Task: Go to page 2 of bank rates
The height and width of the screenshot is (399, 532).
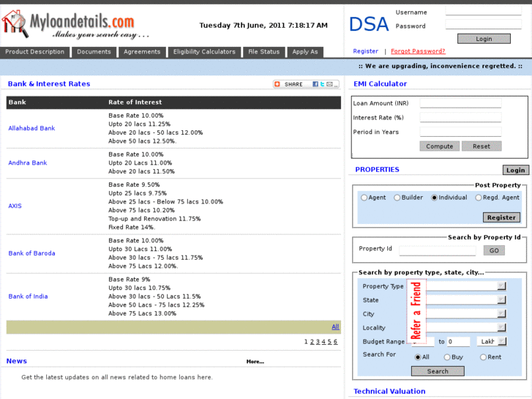Action: point(312,342)
